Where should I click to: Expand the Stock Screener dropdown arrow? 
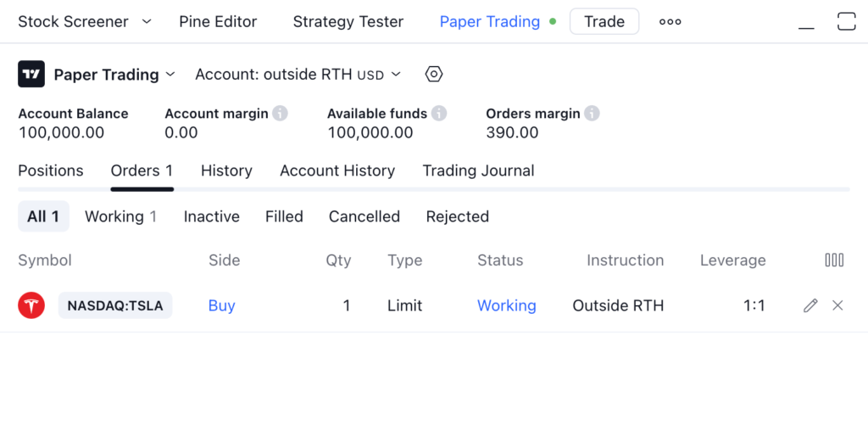[147, 21]
